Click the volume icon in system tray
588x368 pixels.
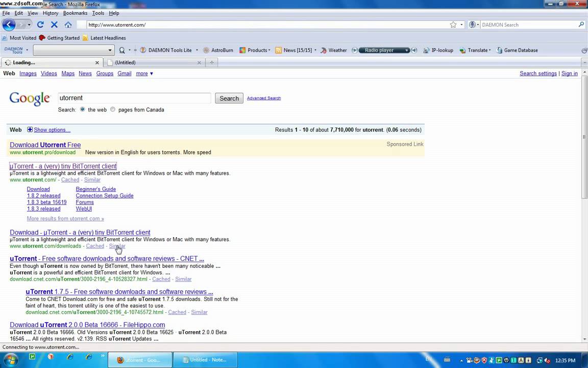click(547, 360)
